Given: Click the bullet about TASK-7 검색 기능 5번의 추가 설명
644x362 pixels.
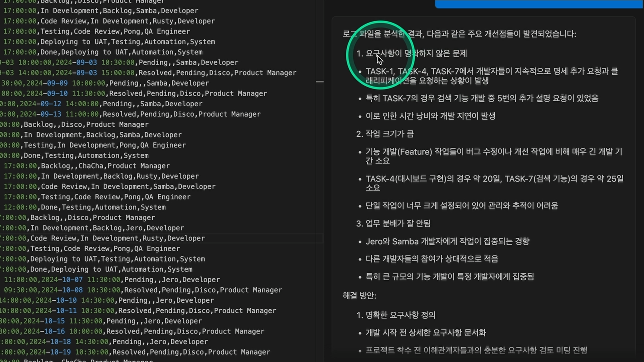Looking at the screenshot, I should click(482, 99).
